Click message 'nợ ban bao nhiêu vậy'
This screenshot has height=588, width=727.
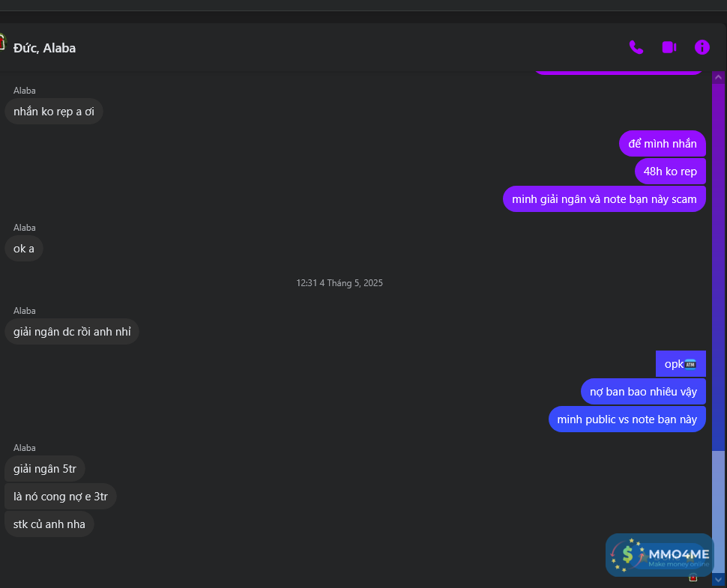click(643, 392)
